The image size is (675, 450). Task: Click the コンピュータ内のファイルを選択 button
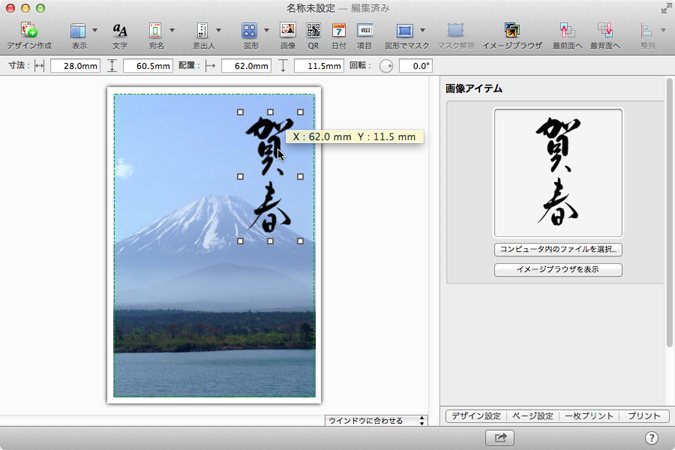point(558,249)
